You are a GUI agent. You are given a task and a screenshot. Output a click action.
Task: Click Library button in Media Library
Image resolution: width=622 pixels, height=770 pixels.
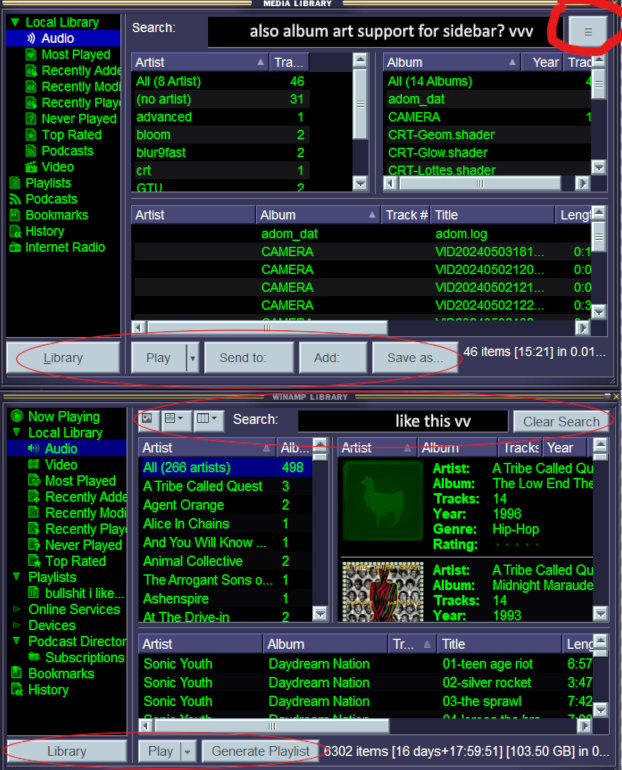63,358
